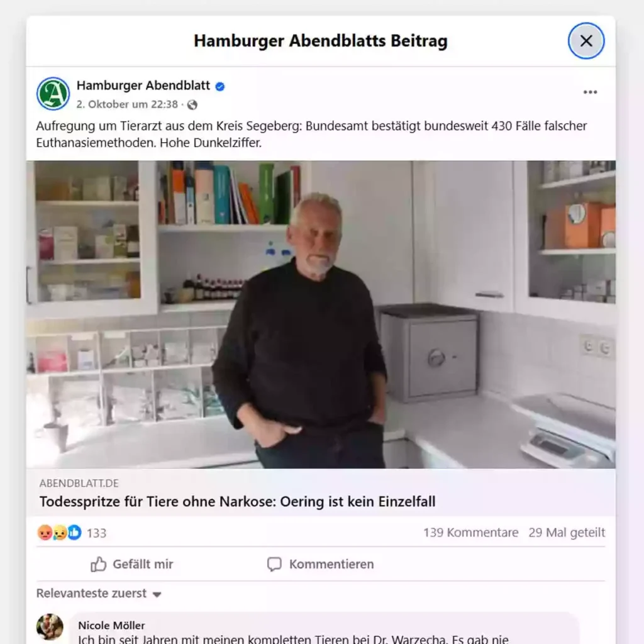Open the three-dot post options menu
Viewport: 644px width, 644px height.
pos(590,92)
